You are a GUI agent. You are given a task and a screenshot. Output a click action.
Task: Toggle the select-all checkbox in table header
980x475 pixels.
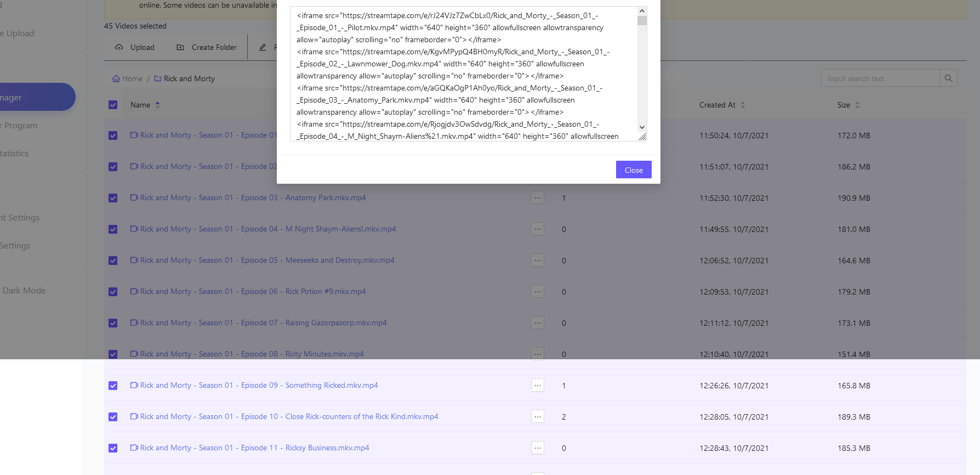coord(113,105)
